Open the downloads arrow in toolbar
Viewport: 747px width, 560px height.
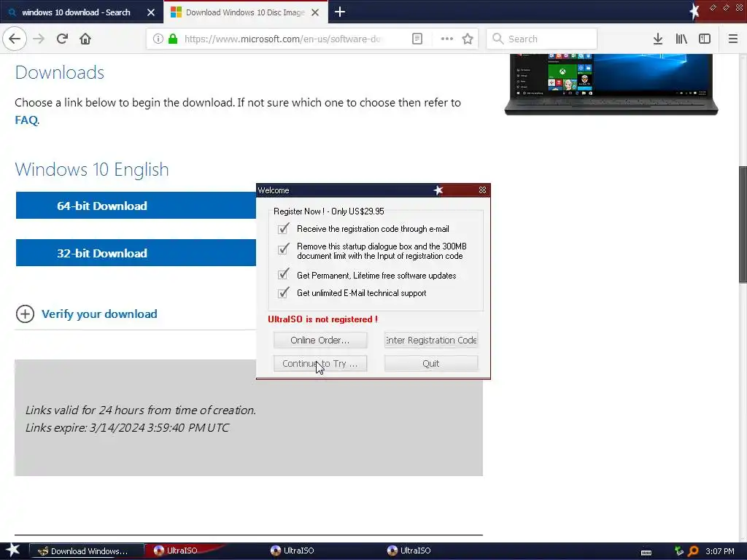[x=658, y=39]
